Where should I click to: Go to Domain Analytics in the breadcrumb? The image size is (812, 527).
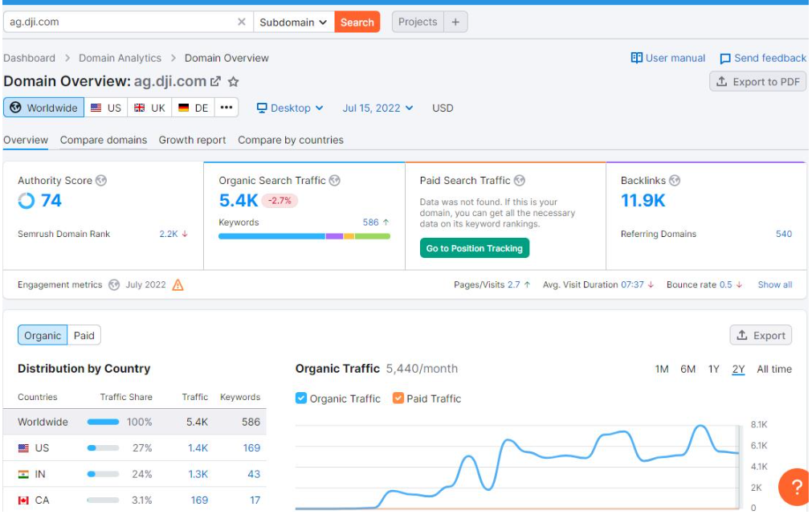point(120,58)
